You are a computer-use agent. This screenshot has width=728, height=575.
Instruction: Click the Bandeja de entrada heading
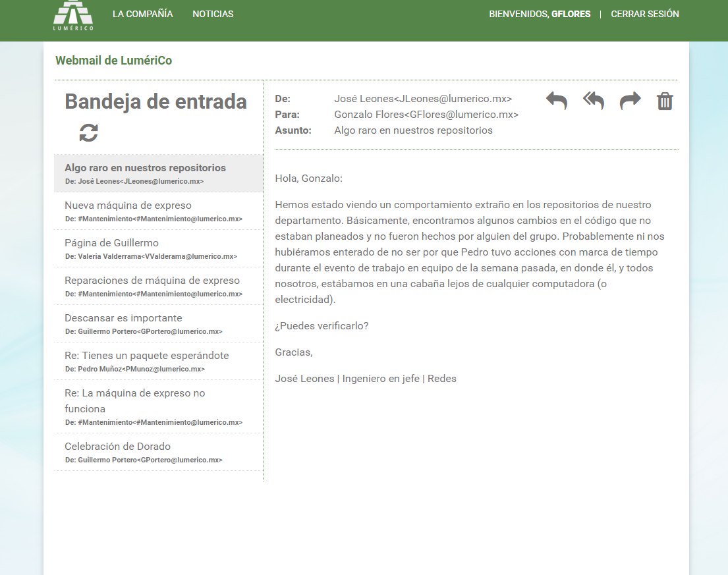coord(155,101)
